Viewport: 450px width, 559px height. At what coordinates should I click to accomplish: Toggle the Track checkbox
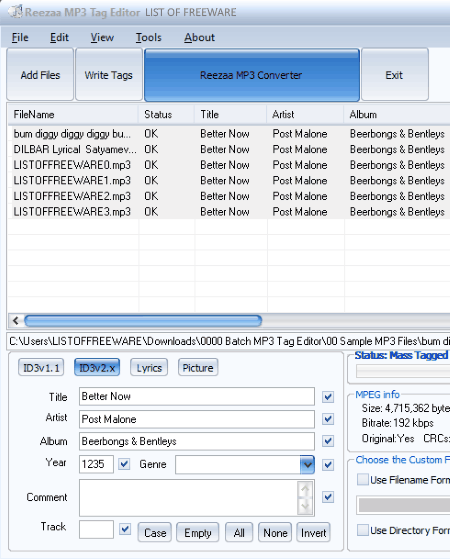click(x=125, y=529)
